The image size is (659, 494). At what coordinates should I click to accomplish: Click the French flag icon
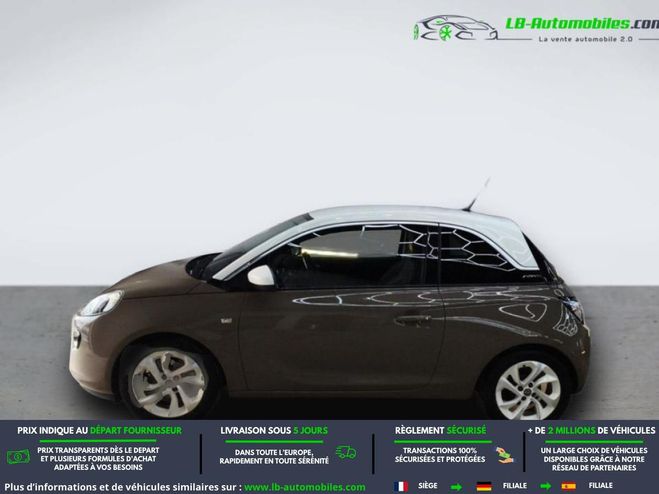[401, 486]
